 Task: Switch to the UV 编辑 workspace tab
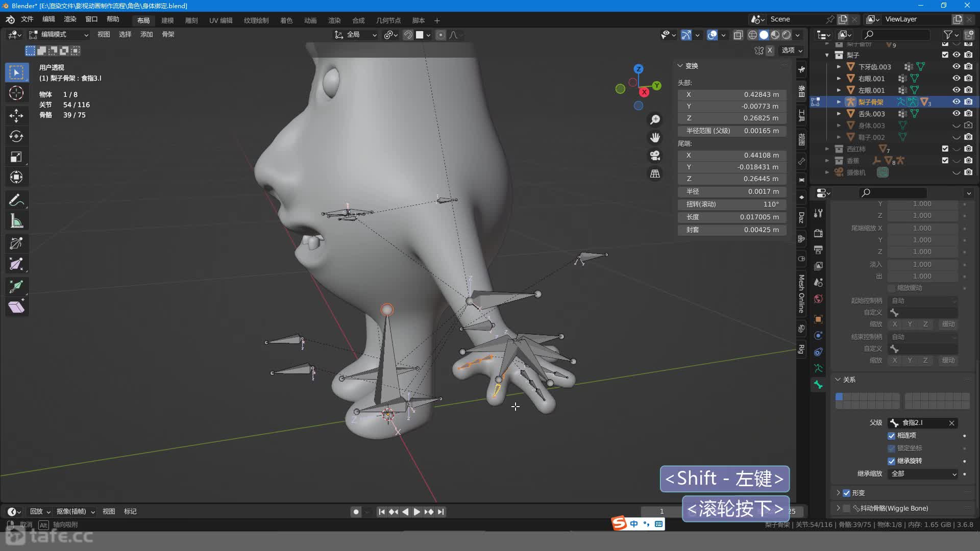coord(220,20)
